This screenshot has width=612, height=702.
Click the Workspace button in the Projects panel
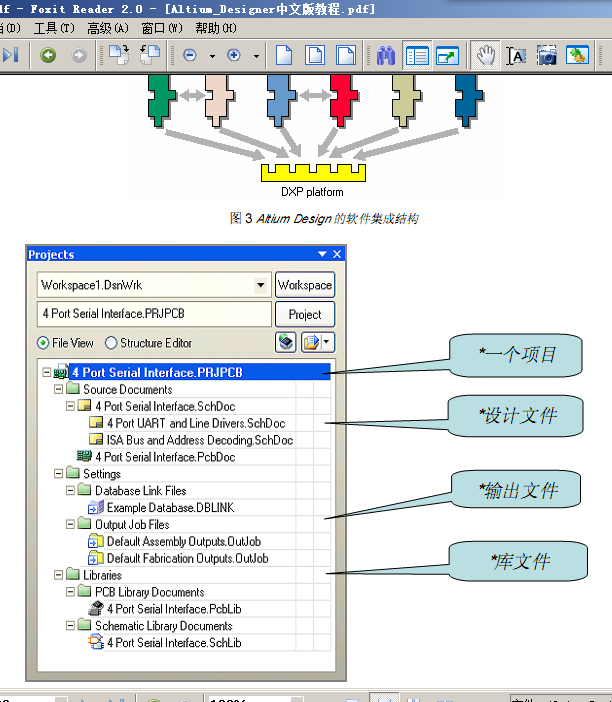[305, 285]
